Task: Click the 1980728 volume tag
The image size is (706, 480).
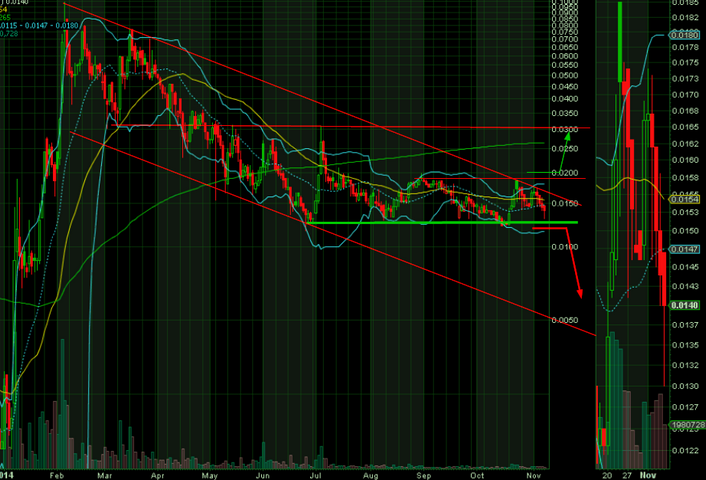Action: tap(688, 425)
